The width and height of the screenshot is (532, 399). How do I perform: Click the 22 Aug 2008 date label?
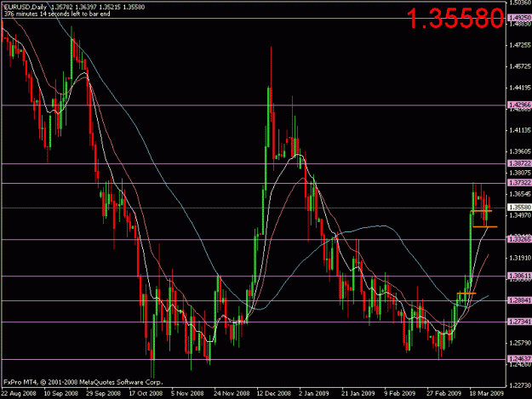coord(19,394)
